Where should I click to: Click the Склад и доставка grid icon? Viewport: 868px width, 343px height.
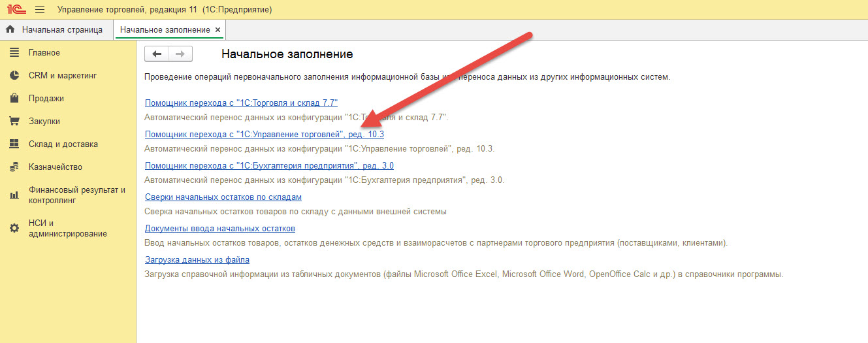click(x=14, y=144)
